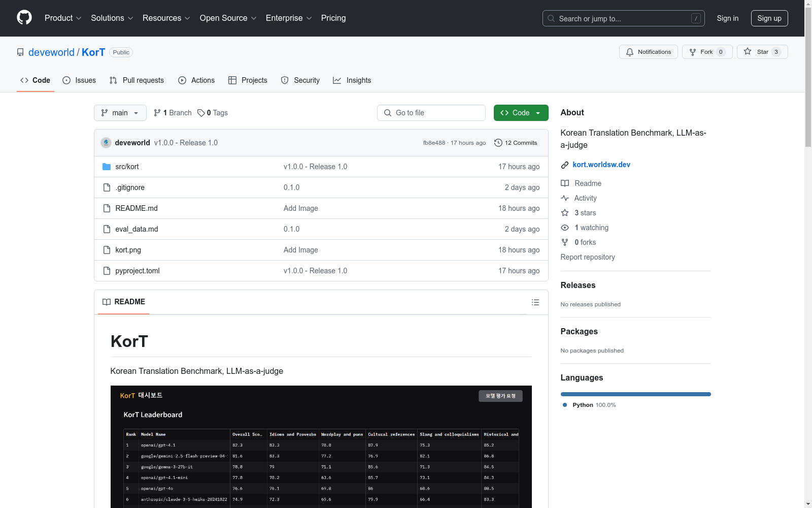
Task: Open the Pull requests tab
Action: pos(137,80)
